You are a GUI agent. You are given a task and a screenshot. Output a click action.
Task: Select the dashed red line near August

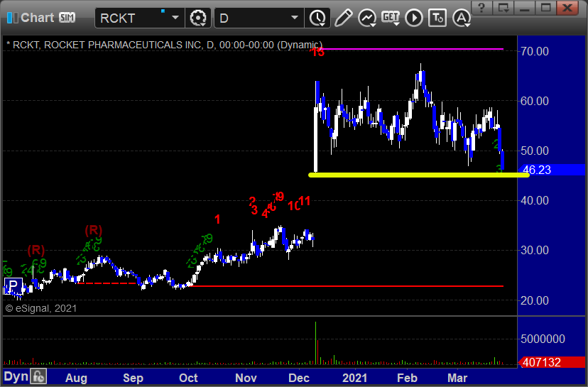point(107,283)
